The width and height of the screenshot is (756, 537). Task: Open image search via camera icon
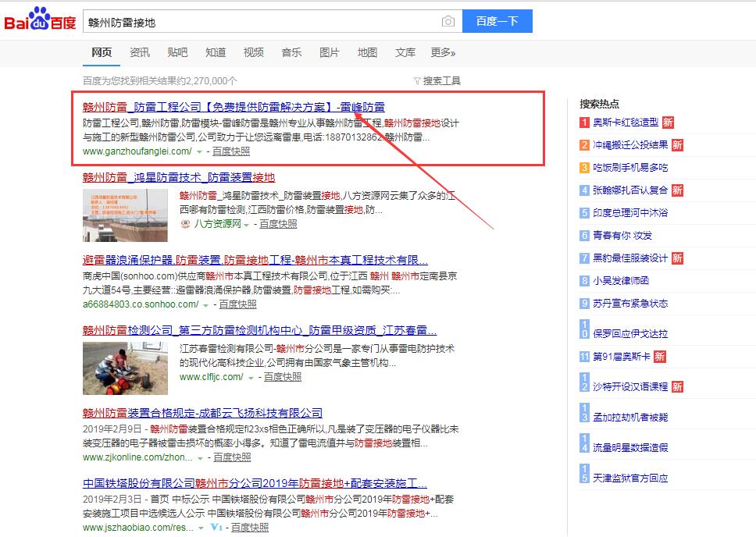point(448,22)
